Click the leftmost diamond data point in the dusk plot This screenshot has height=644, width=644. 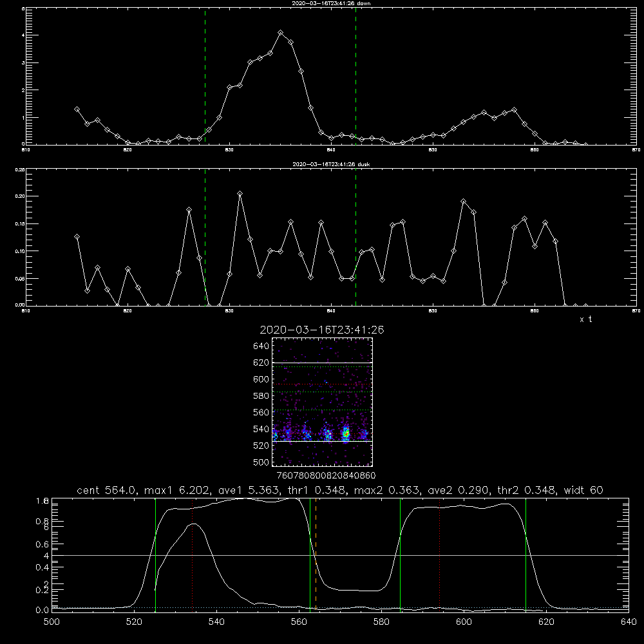(77, 237)
